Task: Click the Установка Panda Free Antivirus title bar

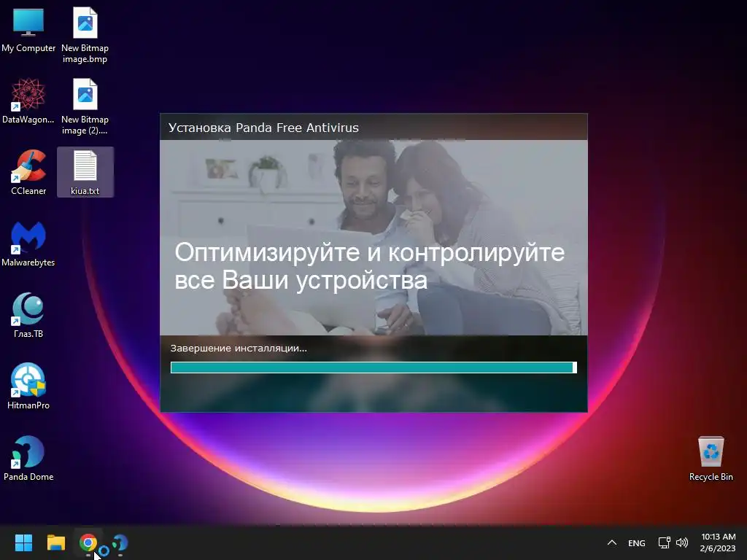Action: (373, 127)
